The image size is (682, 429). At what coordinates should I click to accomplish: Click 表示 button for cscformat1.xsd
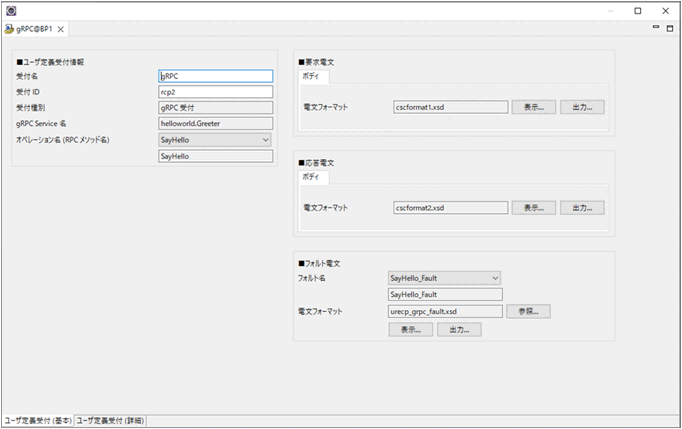(x=533, y=107)
